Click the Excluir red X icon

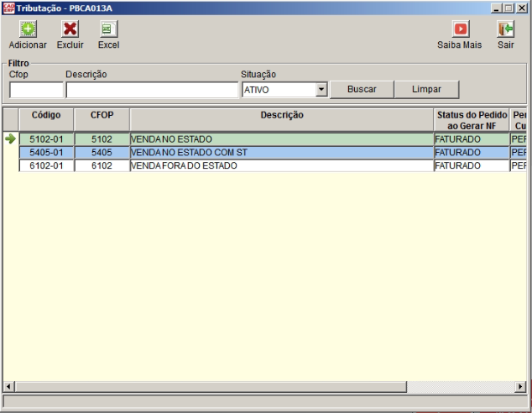pyautogui.click(x=70, y=29)
